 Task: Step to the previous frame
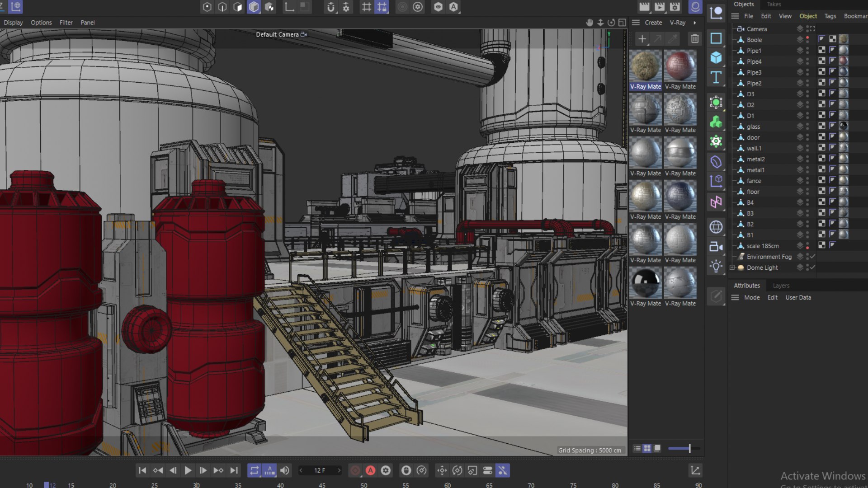[173, 470]
